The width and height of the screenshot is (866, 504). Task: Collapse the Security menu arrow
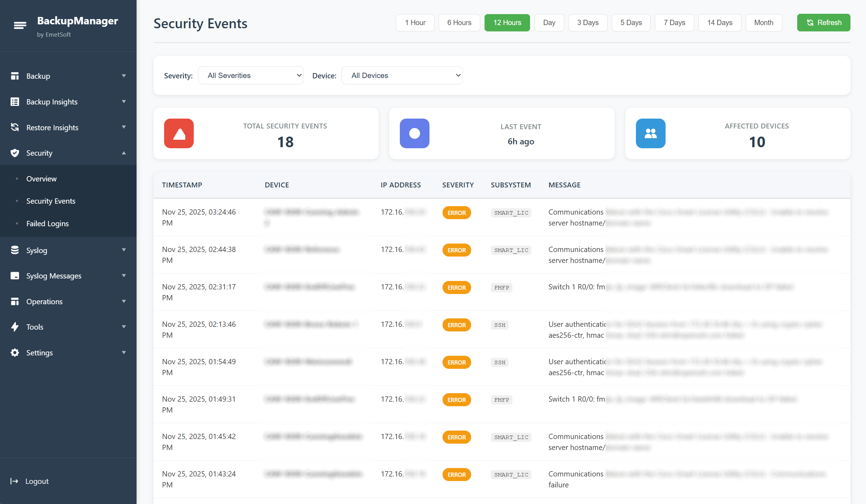(124, 153)
